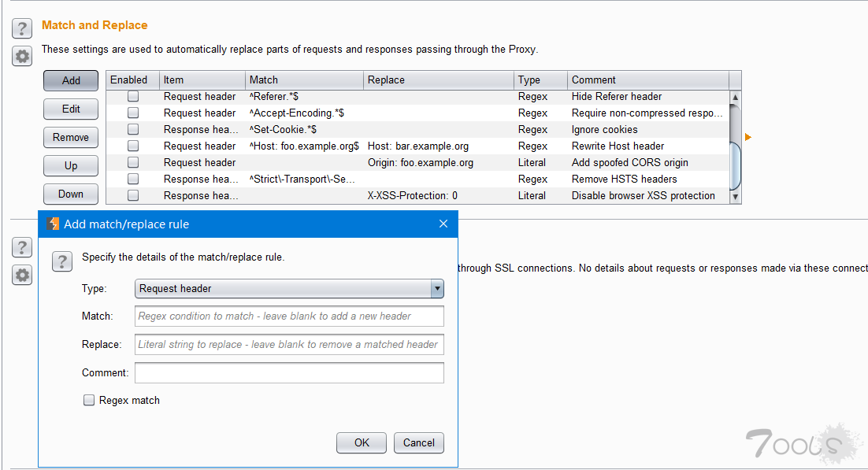Enable the Rewrite Host header rule
The height and width of the screenshot is (470, 868).
133,146
